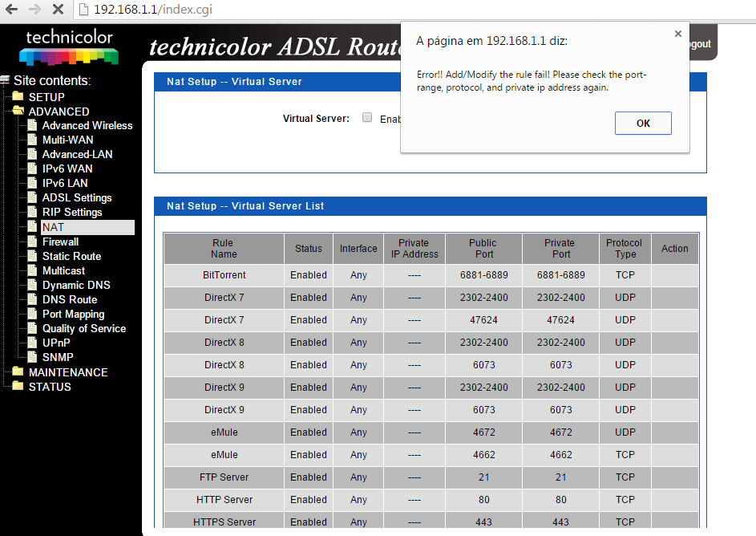Click the page icon beside DNS Route

pyautogui.click(x=32, y=299)
